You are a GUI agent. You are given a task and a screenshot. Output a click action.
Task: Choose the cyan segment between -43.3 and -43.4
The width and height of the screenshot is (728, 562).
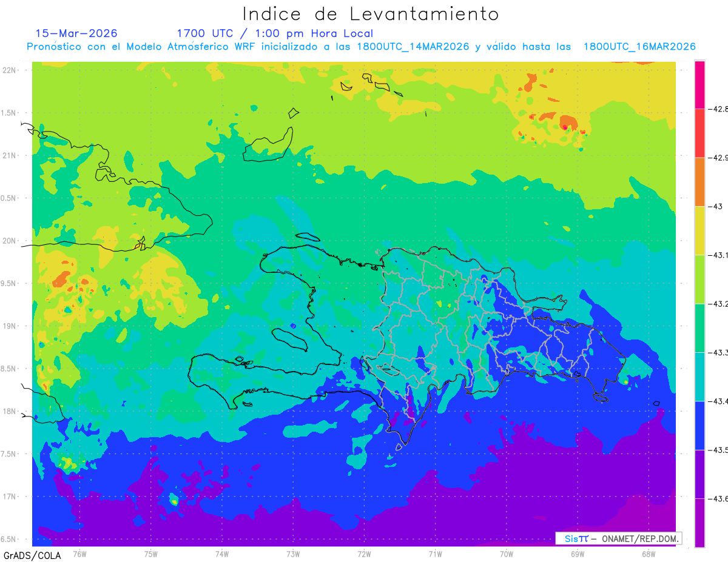point(699,376)
